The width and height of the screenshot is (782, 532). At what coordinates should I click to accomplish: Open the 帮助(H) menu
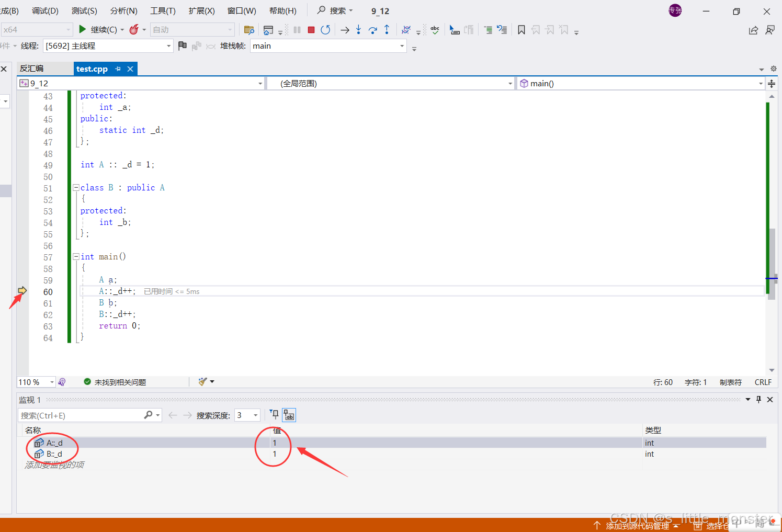point(283,11)
